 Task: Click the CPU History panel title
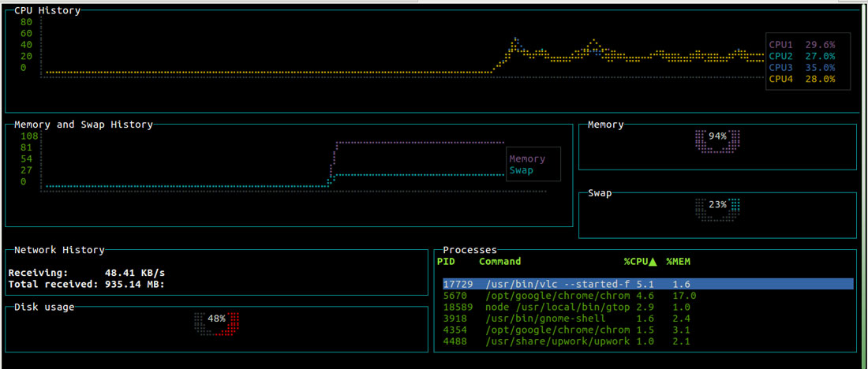pos(47,10)
